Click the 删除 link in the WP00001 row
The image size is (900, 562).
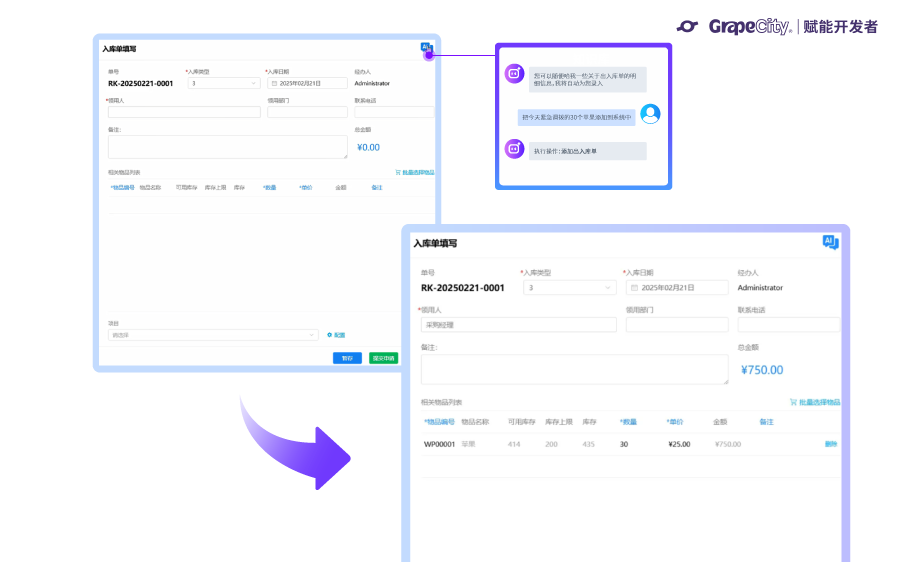(831, 444)
